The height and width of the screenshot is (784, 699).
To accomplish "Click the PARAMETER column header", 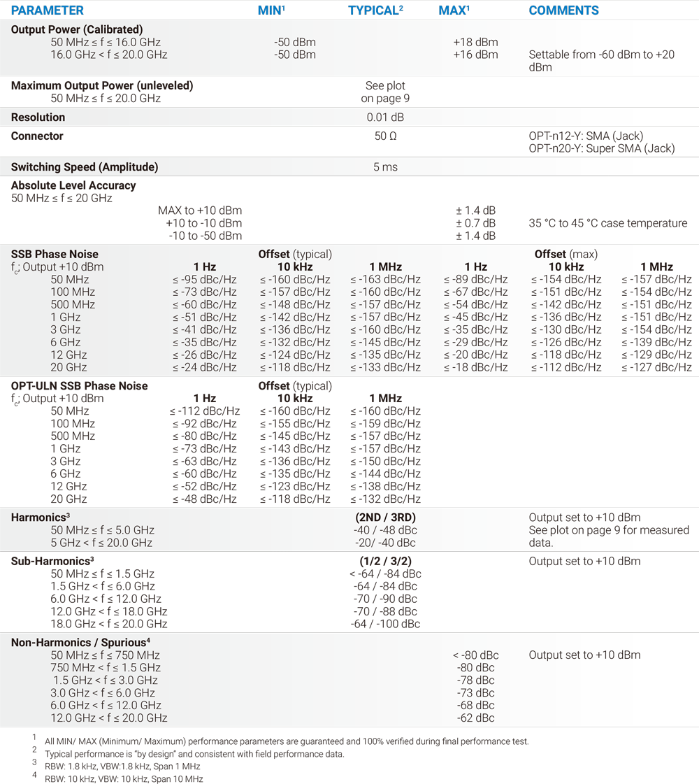I will [48, 10].
